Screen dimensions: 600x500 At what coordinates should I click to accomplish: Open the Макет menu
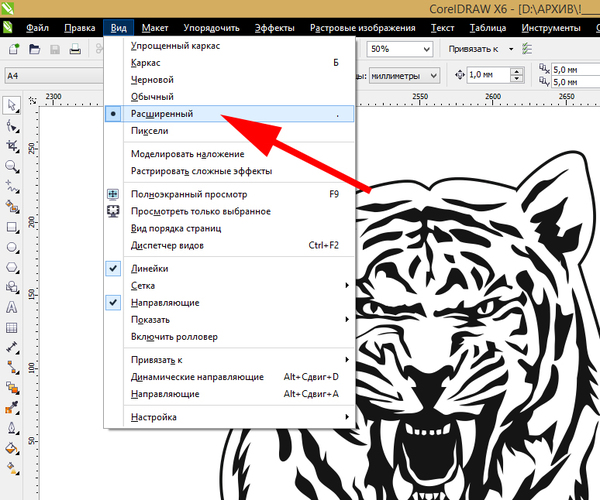pos(155,28)
